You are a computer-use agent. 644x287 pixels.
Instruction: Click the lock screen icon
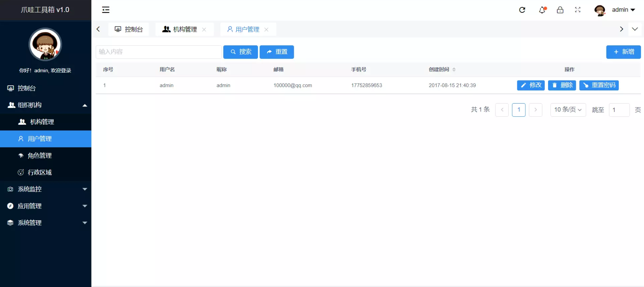coord(560,10)
